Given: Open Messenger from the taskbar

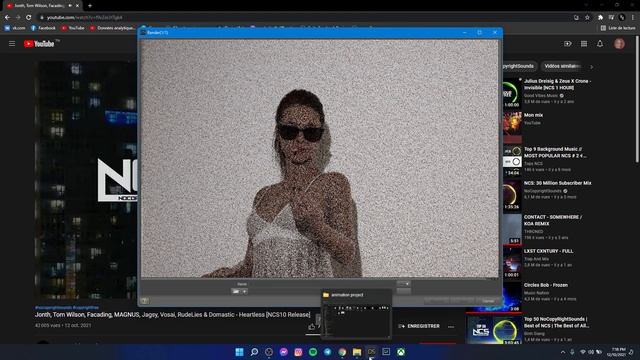Looking at the screenshot, I should click(284, 352).
